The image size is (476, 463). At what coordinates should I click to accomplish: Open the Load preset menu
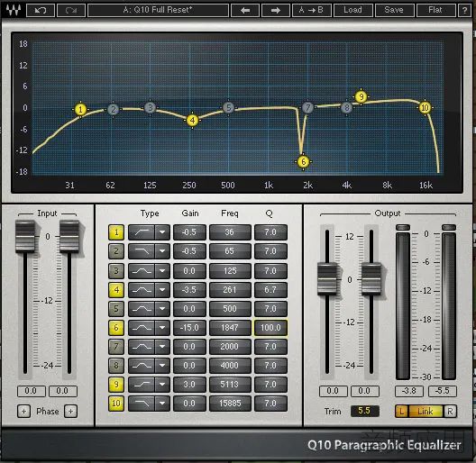tap(352, 10)
